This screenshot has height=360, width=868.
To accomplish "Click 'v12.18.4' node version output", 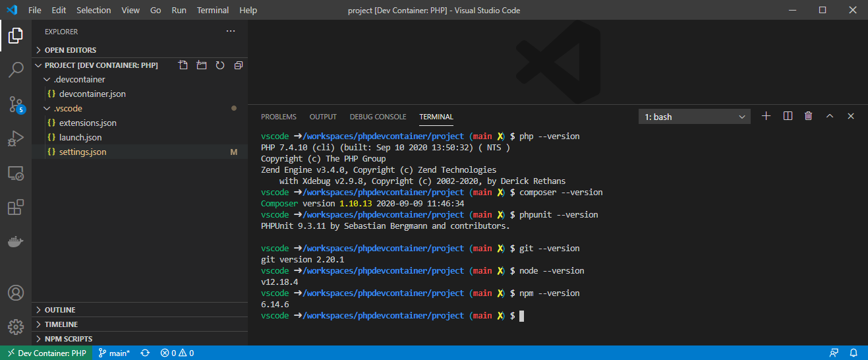I will click(279, 282).
